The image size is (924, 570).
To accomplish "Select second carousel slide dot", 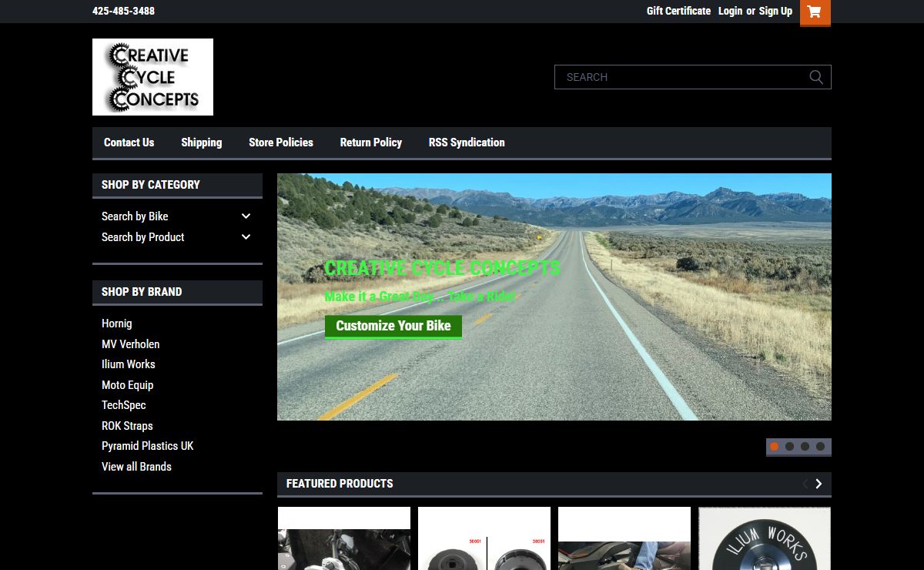I will tap(790, 447).
